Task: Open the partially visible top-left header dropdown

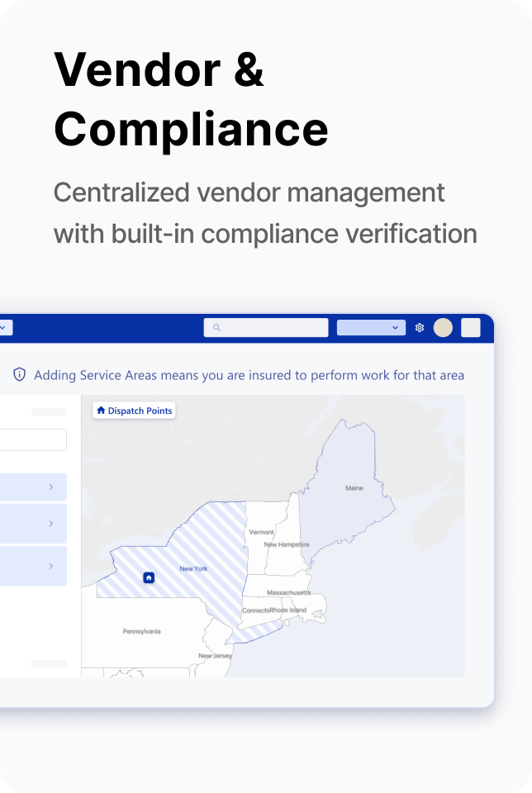Action: (5, 328)
